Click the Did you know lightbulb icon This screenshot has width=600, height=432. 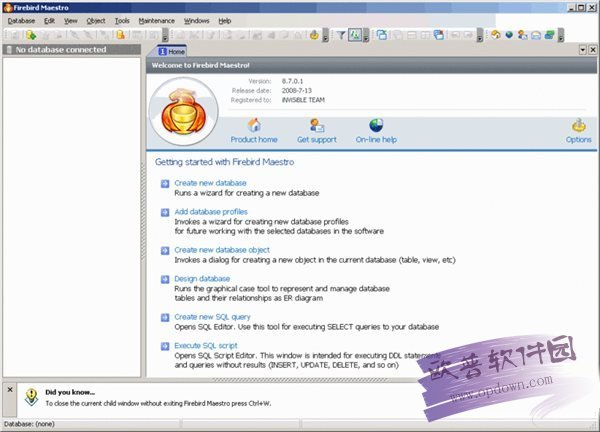[x=31, y=397]
